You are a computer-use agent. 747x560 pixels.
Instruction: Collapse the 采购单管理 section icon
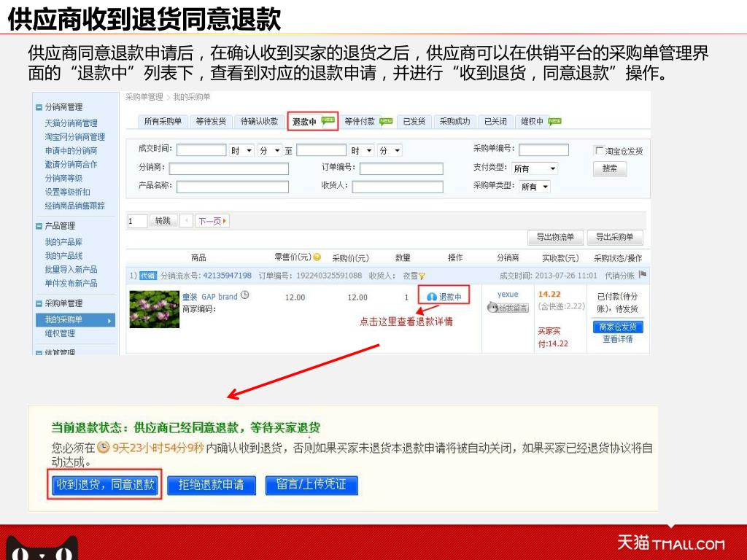[39, 303]
